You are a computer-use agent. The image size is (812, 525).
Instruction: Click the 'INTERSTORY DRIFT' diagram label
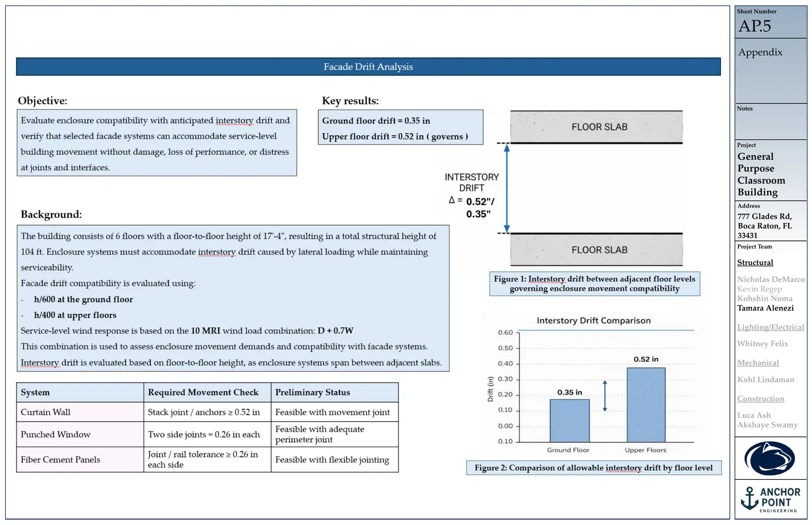pos(472,182)
